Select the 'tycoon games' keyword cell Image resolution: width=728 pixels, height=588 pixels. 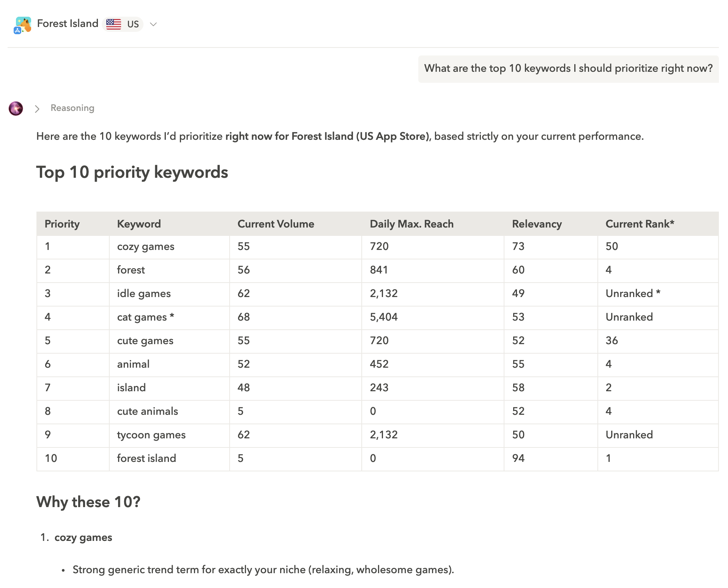point(169,435)
